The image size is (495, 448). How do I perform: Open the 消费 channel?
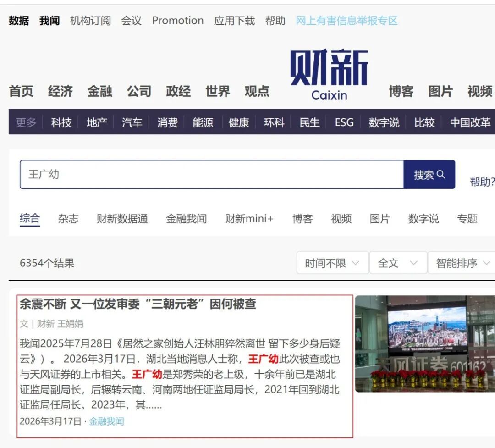168,122
